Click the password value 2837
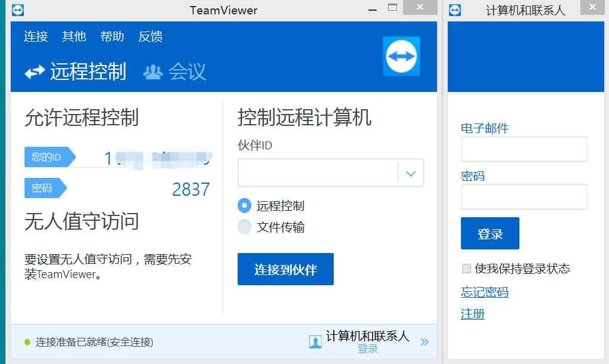This screenshot has height=364, width=609. (190, 189)
